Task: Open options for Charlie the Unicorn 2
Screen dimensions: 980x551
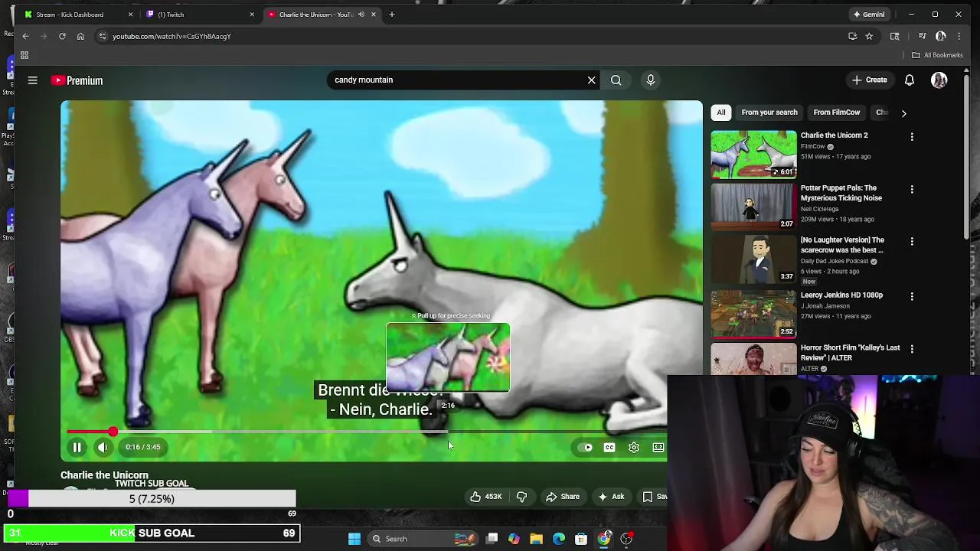Action: point(912,136)
